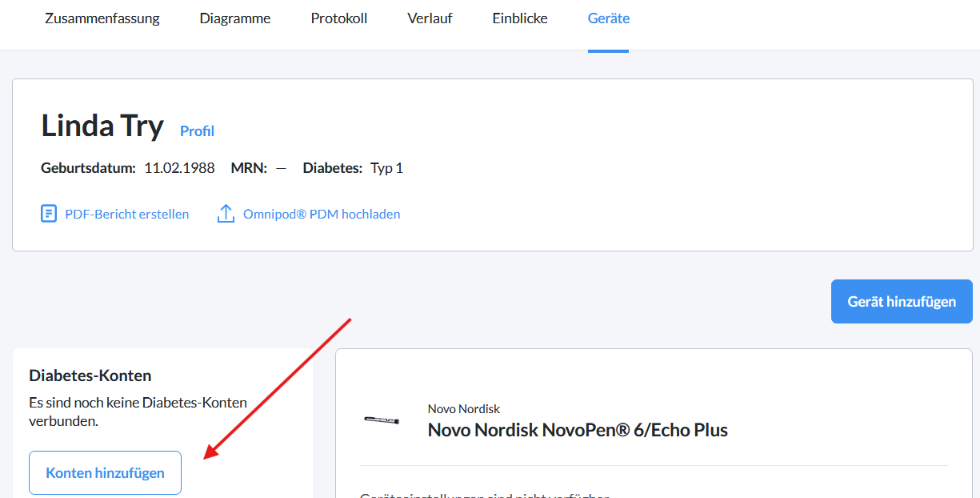Image resolution: width=980 pixels, height=498 pixels.
Task: Click the PDF document icon
Action: (x=49, y=214)
